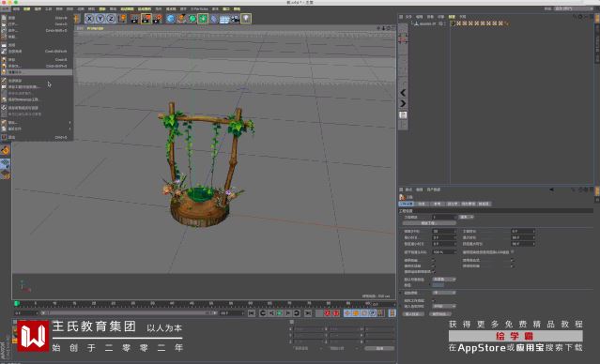Choose New with Ctrl+N in File menu
Screen dimensions: 600x364
pyautogui.click(x=37, y=18)
